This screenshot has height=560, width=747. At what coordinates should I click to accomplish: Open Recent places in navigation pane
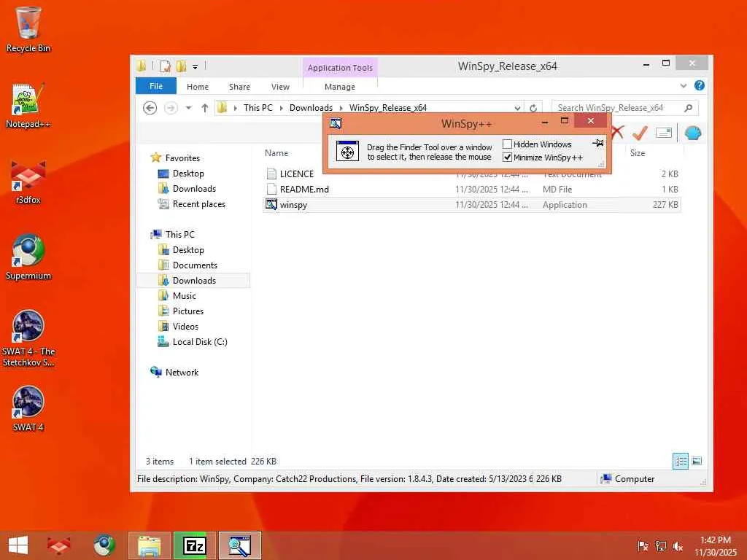(x=198, y=204)
